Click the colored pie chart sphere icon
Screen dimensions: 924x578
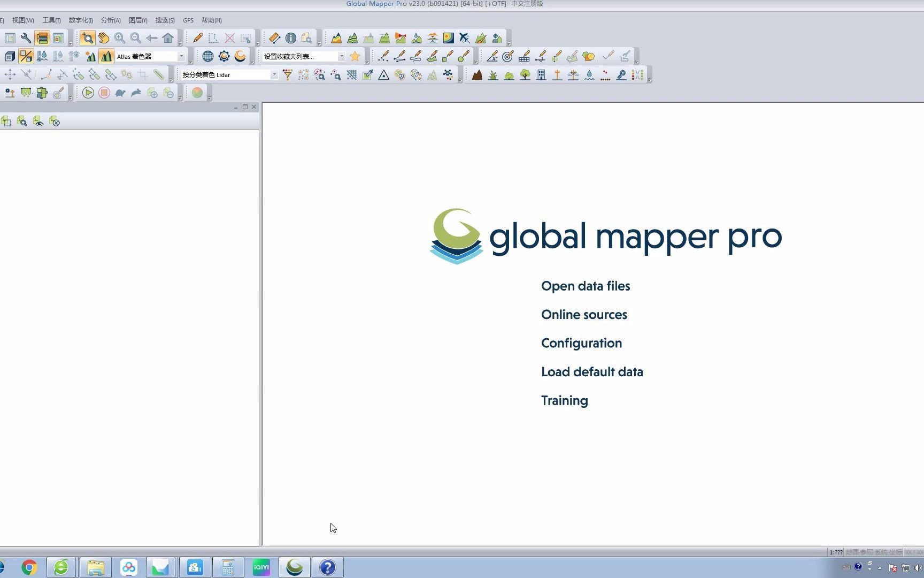point(197,93)
